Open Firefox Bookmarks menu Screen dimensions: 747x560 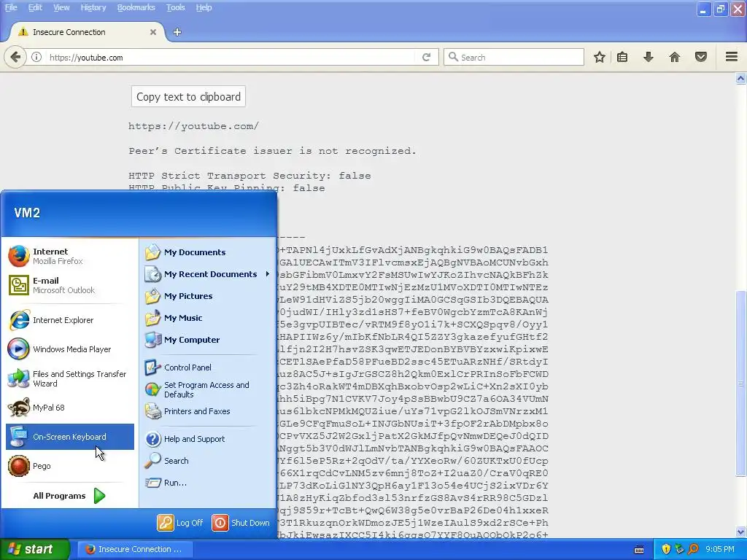[x=136, y=7]
